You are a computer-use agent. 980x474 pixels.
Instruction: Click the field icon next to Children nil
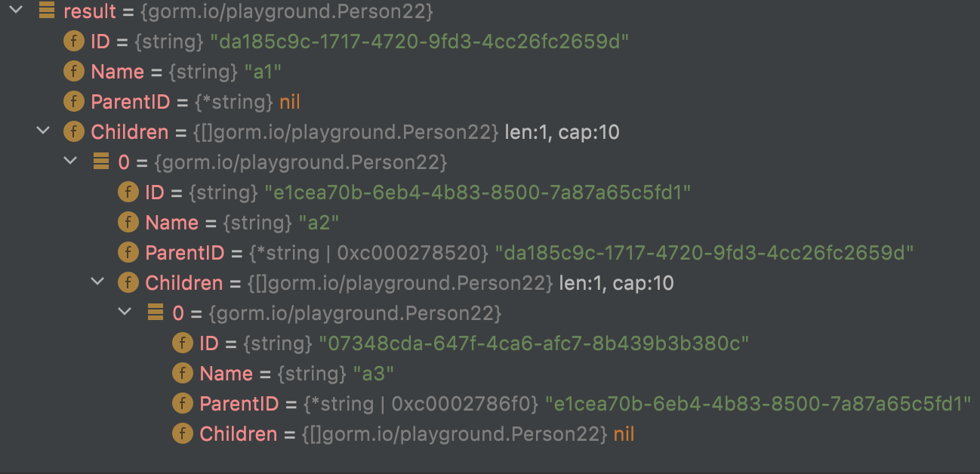pos(182,434)
